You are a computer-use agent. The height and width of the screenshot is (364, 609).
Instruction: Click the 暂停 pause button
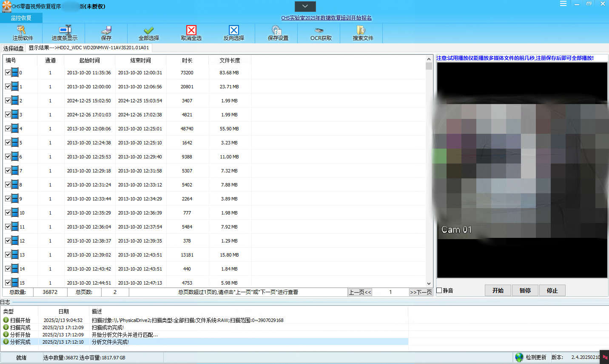pos(525,291)
